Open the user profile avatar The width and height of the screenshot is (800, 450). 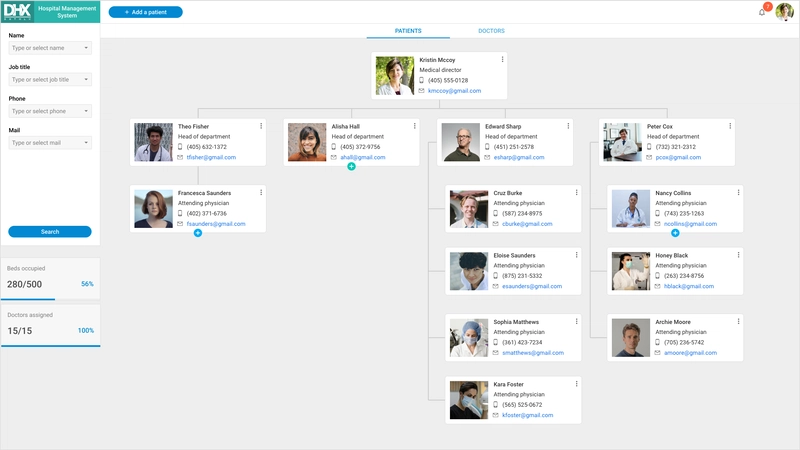tap(784, 12)
